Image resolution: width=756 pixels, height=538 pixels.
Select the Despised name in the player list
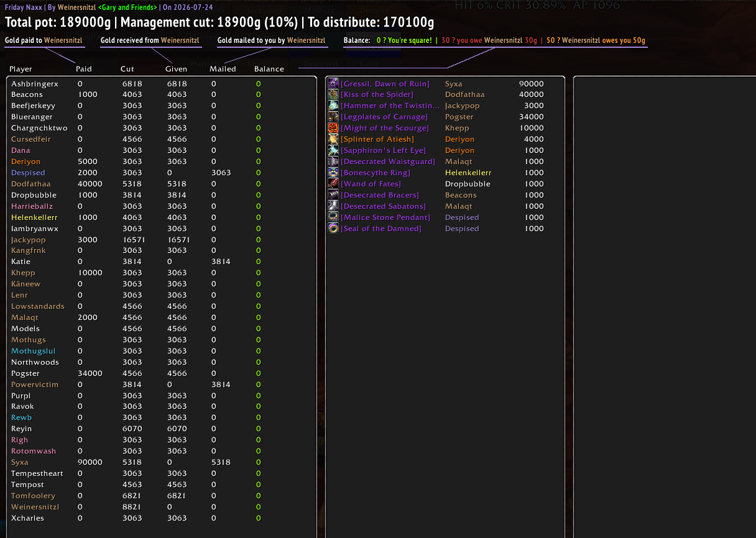[x=28, y=173]
